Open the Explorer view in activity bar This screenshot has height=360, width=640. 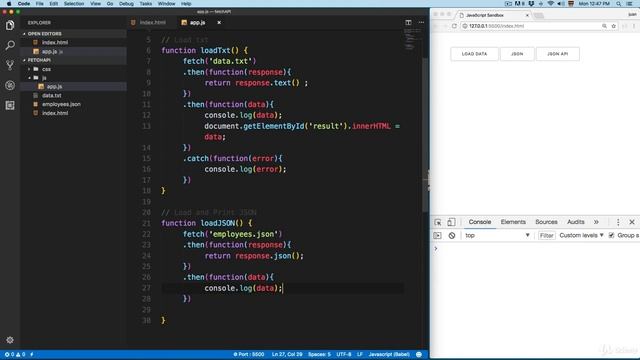(10, 25)
